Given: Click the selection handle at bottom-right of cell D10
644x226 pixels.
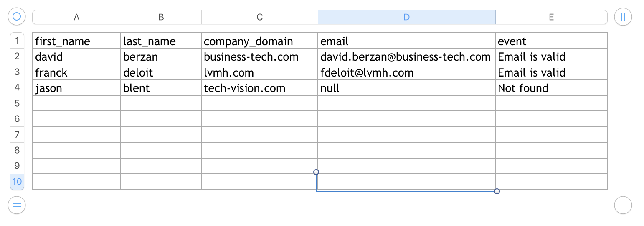Looking at the screenshot, I should click(497, 191).
